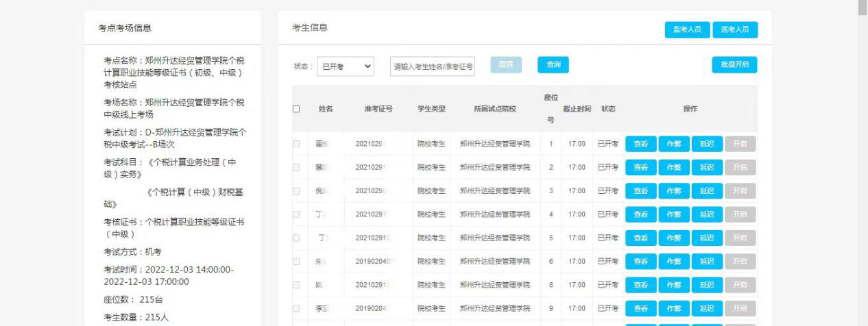Image resolution: width=868 pixels, height=326 pixels.
Task: Click the 批量开启 batch start button
Action: click(x=734, y=65)
